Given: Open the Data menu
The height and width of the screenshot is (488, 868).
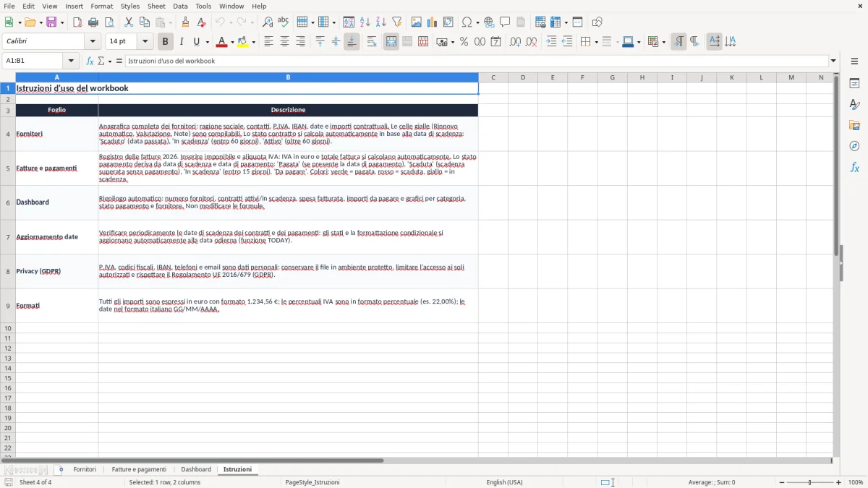Looking at the screenshot, I should 180,6.
